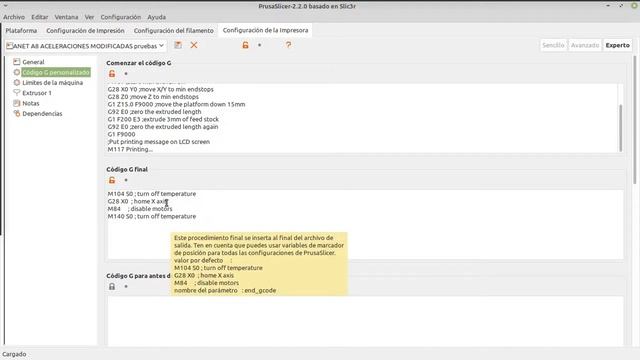Open the Ventana menu
Image resolution: width=640 pixels, height=360 pixels.
click(x=66, y=17)
